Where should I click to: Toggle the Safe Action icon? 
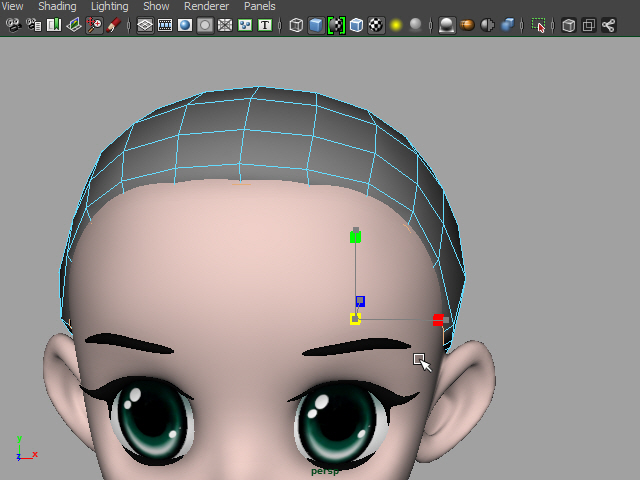[245, 25]
